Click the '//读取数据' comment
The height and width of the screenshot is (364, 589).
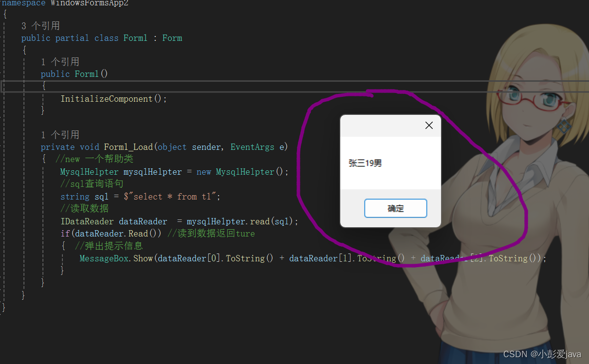[85, 208]
